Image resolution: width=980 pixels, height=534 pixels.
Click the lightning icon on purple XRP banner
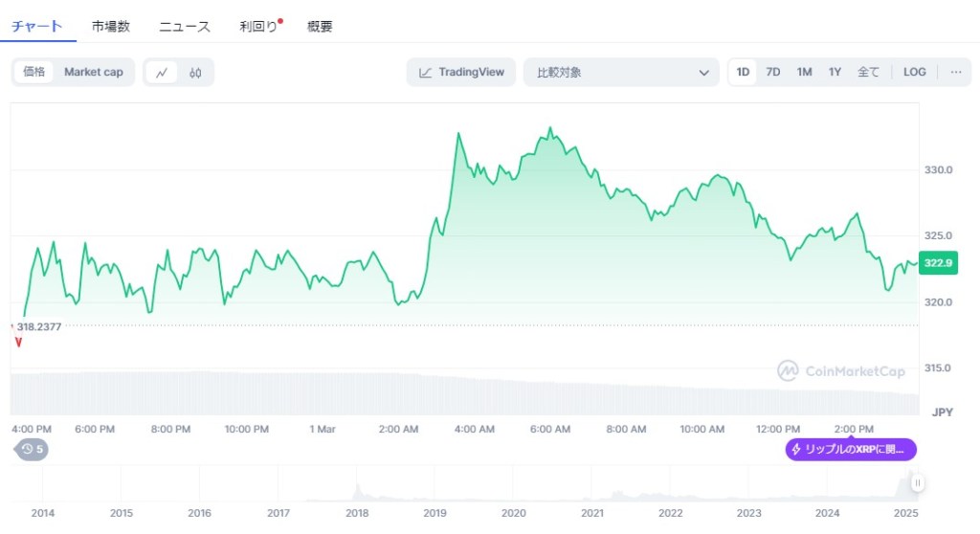pos(796,449)
